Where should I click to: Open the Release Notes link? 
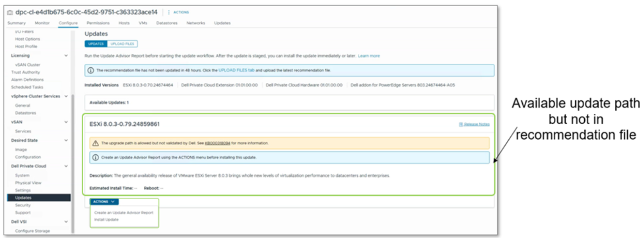pos(477,124)
